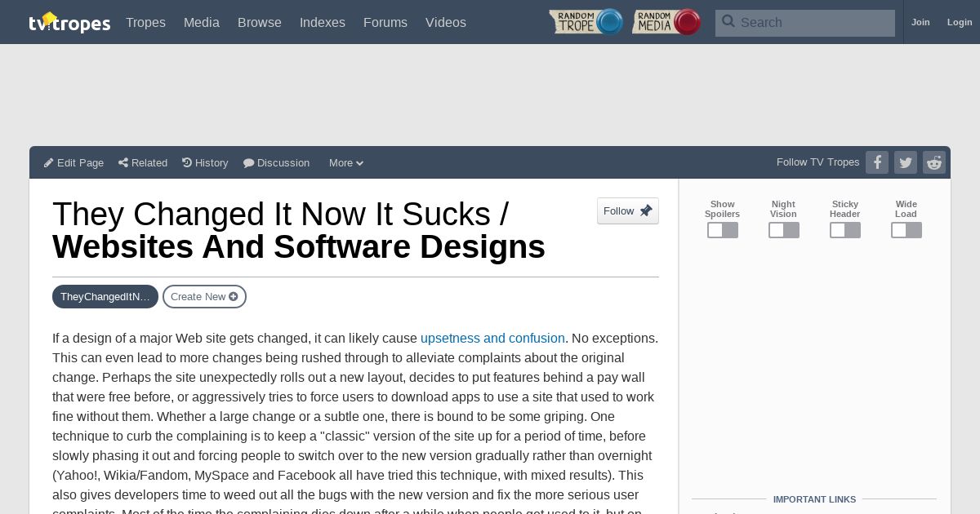Open Related pages

[x=143, y=162]
